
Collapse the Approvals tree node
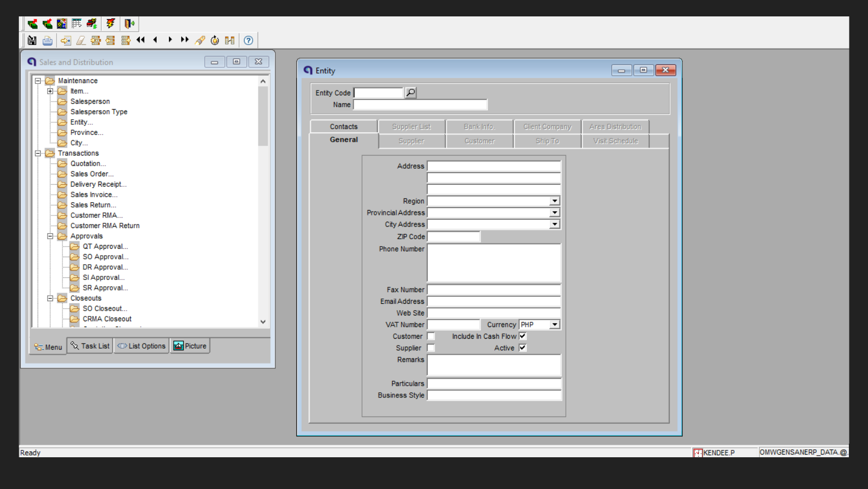[x=50, y=236]
